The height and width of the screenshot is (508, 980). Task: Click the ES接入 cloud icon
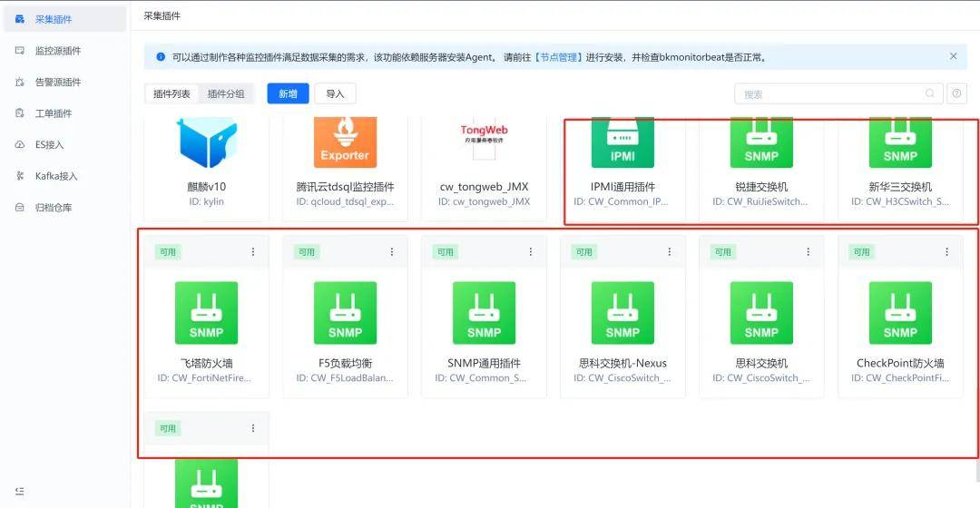coord(19,144)
